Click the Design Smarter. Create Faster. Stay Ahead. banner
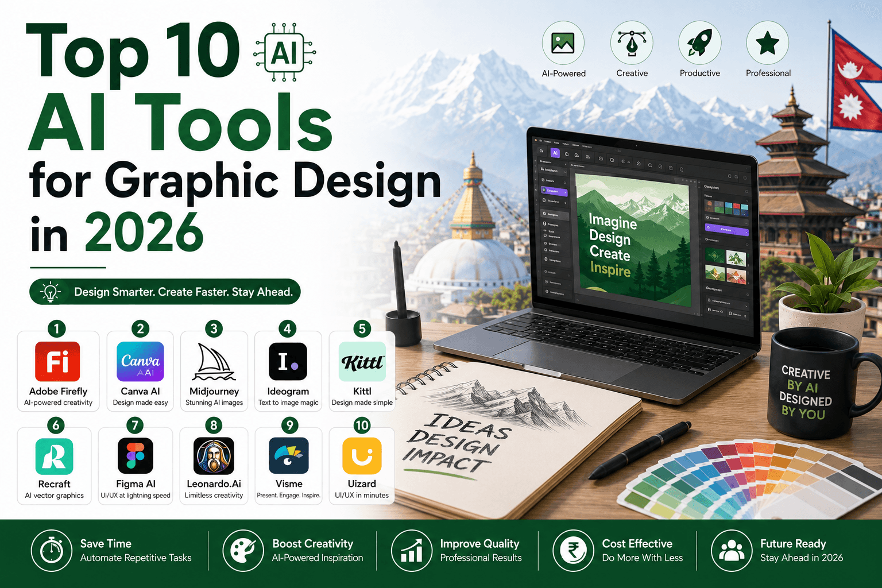 coord(165,292)
